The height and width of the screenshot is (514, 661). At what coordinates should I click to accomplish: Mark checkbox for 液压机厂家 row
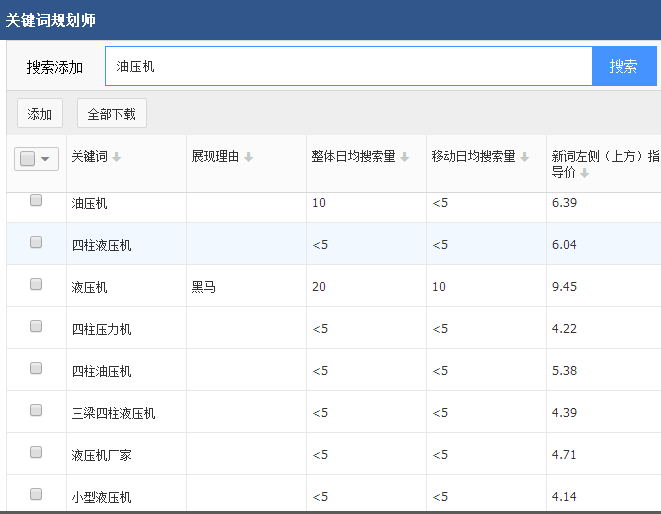click(36, 453)
